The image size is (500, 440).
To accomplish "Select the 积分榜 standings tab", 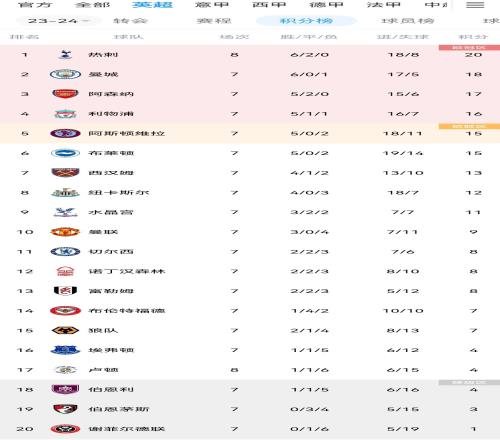I will click(x=306, y=21).
